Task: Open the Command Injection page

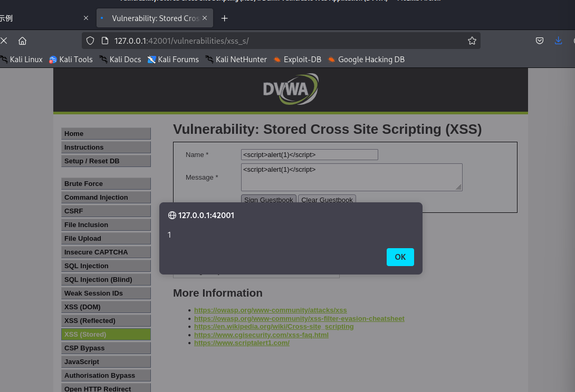Action: (106, 198)
